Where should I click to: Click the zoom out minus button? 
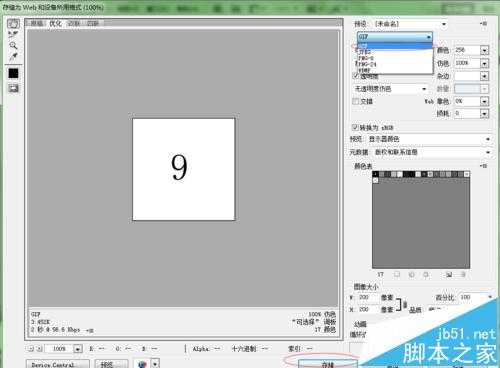[31, 349]
